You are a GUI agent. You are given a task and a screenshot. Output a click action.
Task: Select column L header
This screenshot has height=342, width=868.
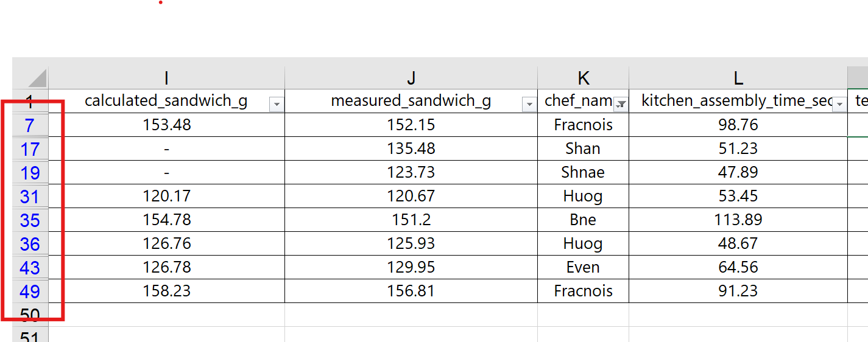point(738,78)
